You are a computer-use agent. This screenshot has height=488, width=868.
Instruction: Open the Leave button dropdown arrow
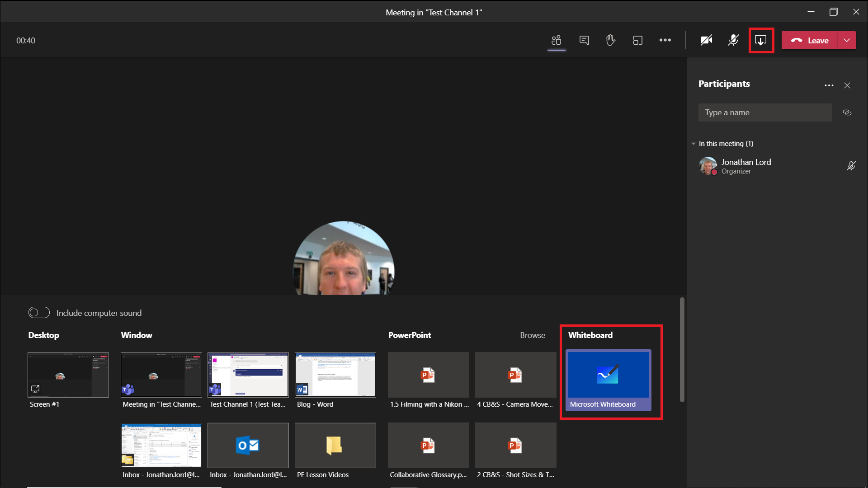pyautogui.click(x=846, y=40)
